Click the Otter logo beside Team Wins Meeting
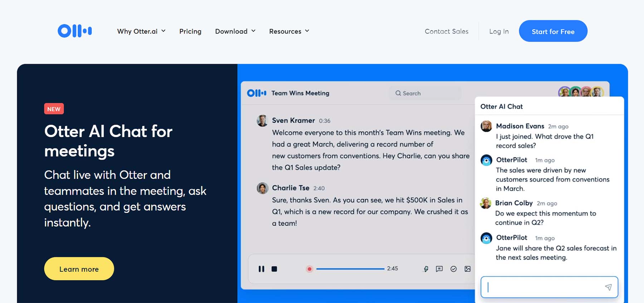Screen dimensions: 644x303 257,93
